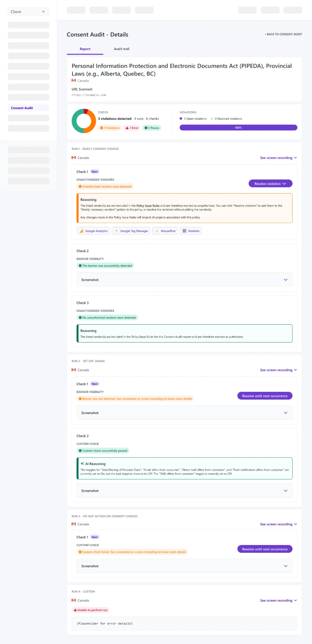Click the 3 Passes status badge
The image size is (312, 644).
pos(152,128)
